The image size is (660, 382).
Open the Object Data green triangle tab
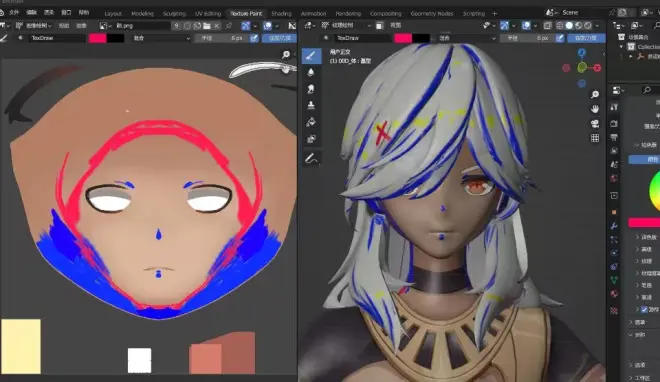(614, 280)
